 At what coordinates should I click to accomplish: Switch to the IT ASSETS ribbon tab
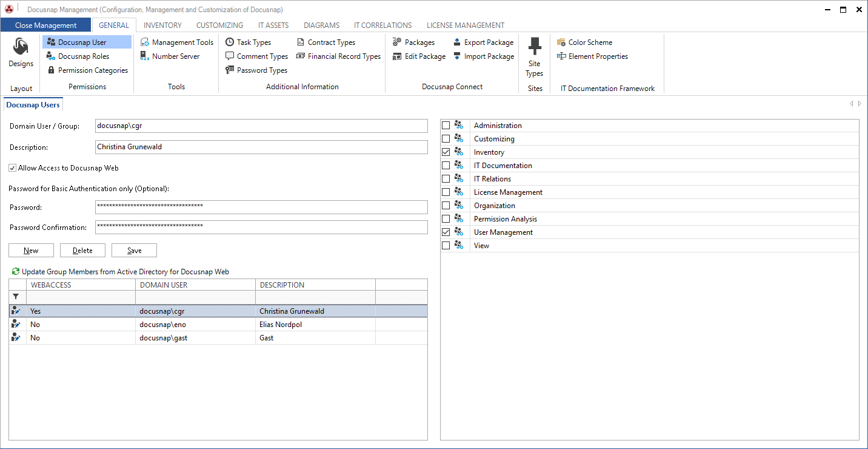tap(273, 25)
